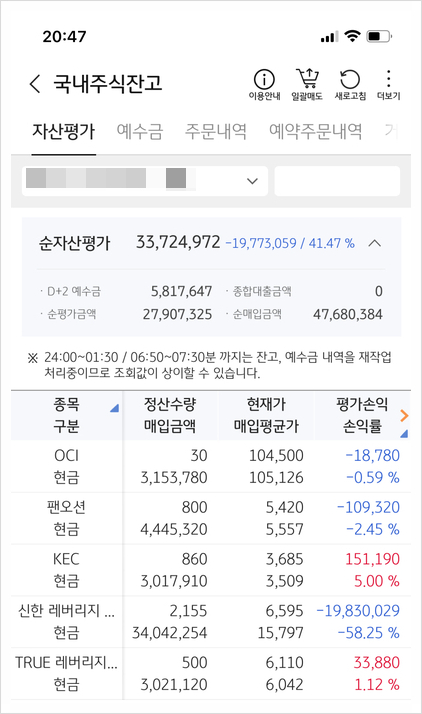422x714 pixels.
Task: Open the 더보기 three-dot menu
Action: tap(388, 85)
